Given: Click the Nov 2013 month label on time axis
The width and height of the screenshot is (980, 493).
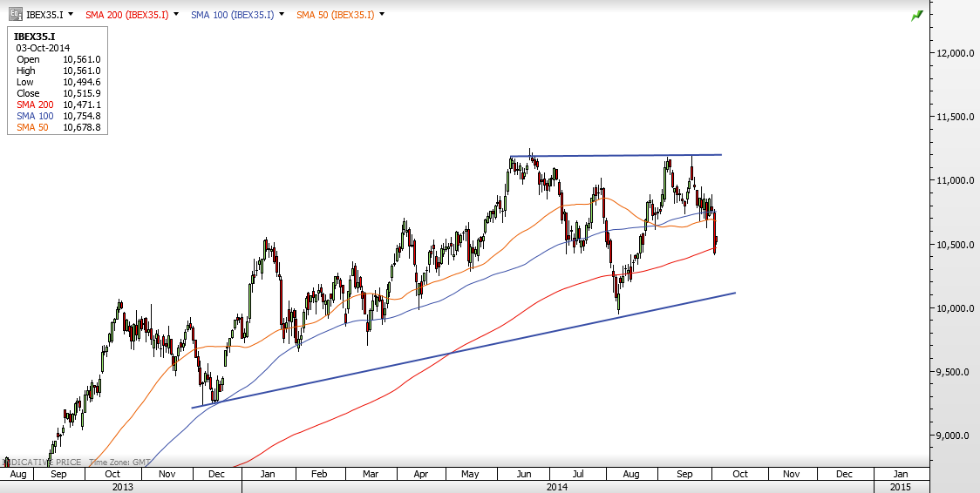Looking at the screenshot, I should tap(167, 475).
